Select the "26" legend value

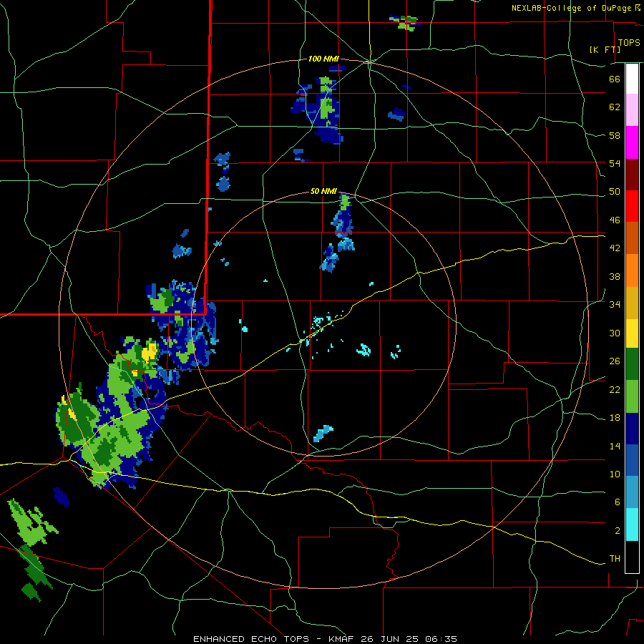pyautogui.click(x=615, y=361)
